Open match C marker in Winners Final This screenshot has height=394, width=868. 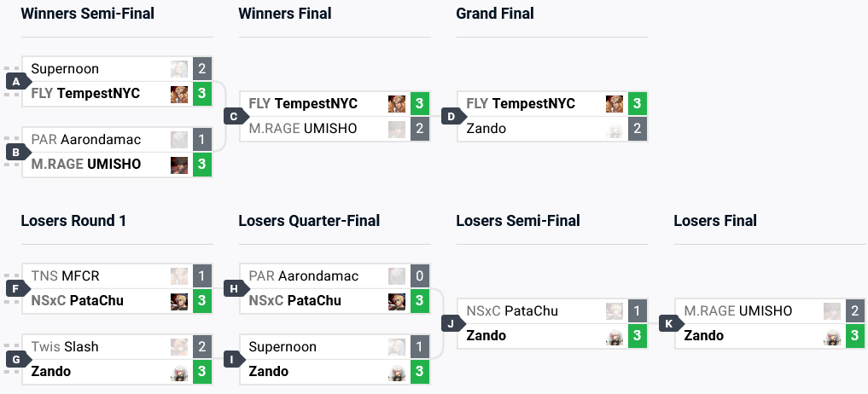point(233,117)
